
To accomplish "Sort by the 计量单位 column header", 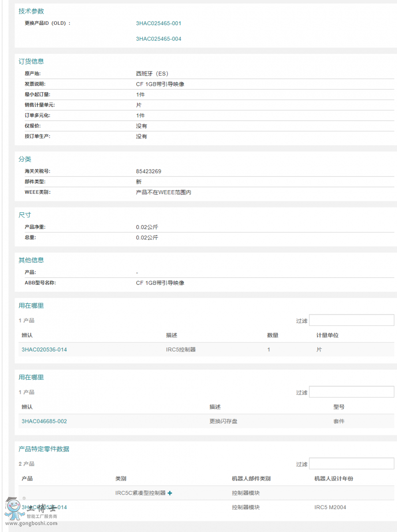I will 327,336.
